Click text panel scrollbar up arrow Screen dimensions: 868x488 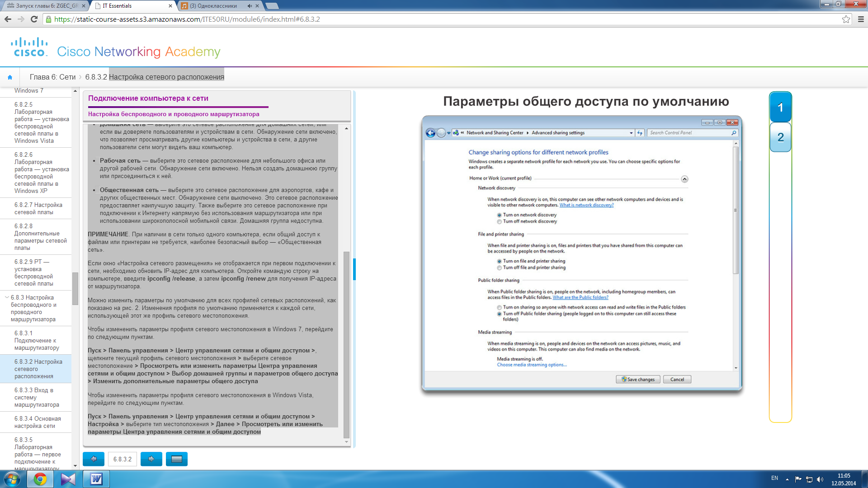[x=346, y=128]
